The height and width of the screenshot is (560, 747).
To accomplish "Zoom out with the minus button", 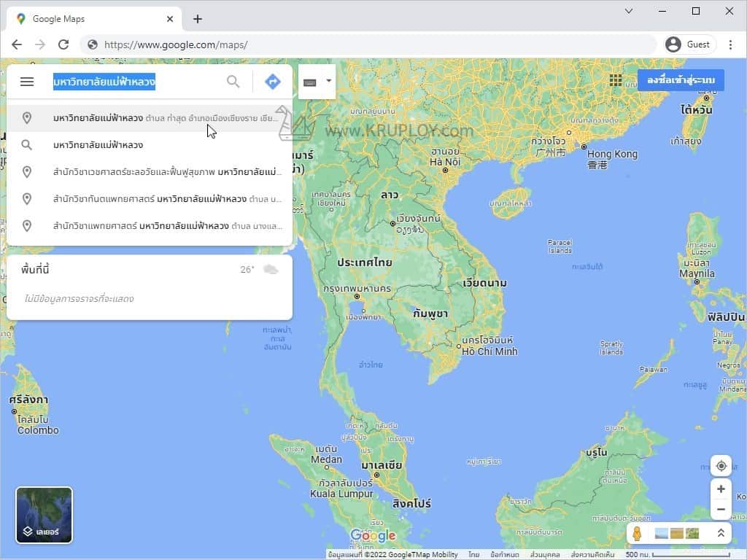I will coord(721,509).
